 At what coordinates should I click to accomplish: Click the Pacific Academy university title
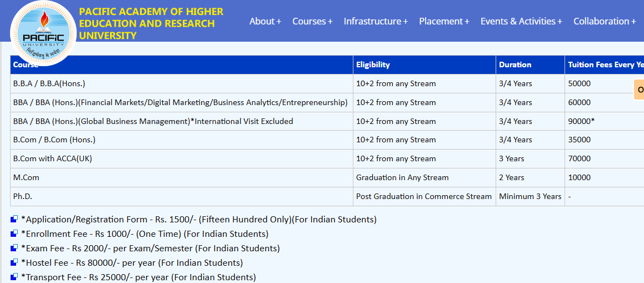151,23
